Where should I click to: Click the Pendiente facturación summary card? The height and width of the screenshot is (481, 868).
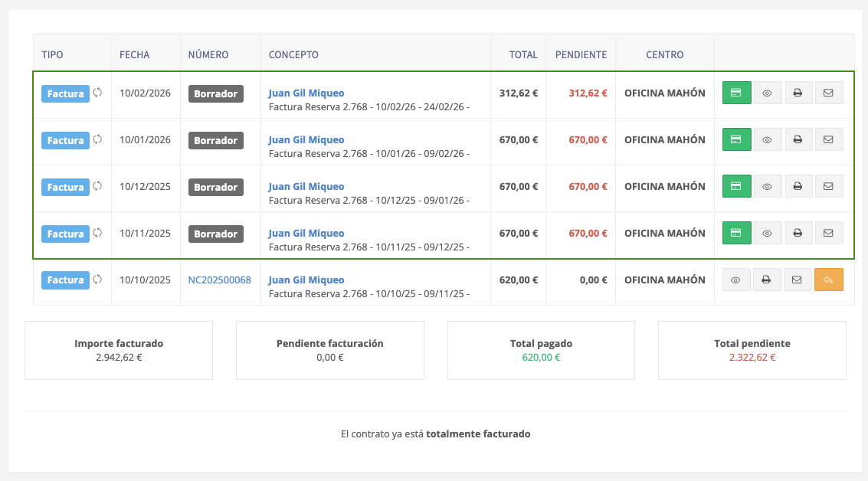pyautogui.click(x=330, y=350)
